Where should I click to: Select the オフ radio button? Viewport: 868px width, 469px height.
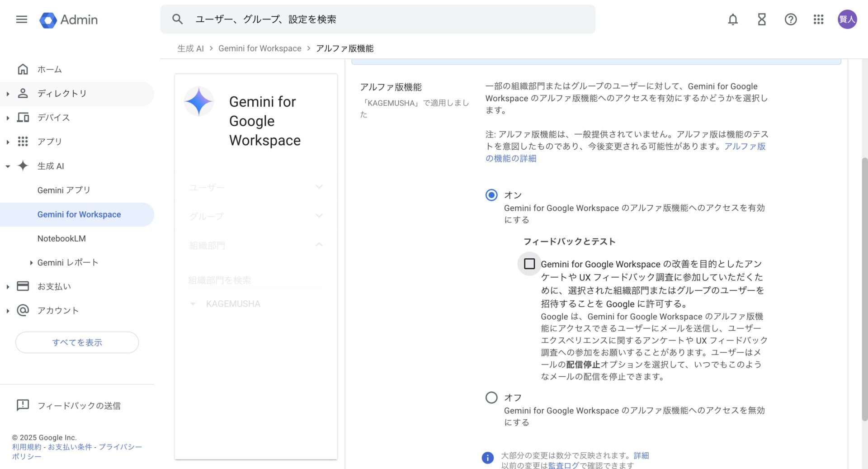491,398
